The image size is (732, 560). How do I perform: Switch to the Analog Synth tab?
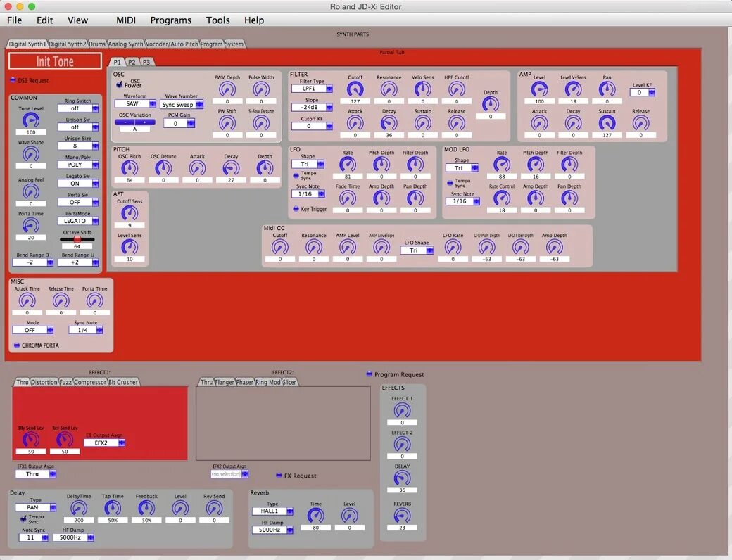tap(125, 44)
